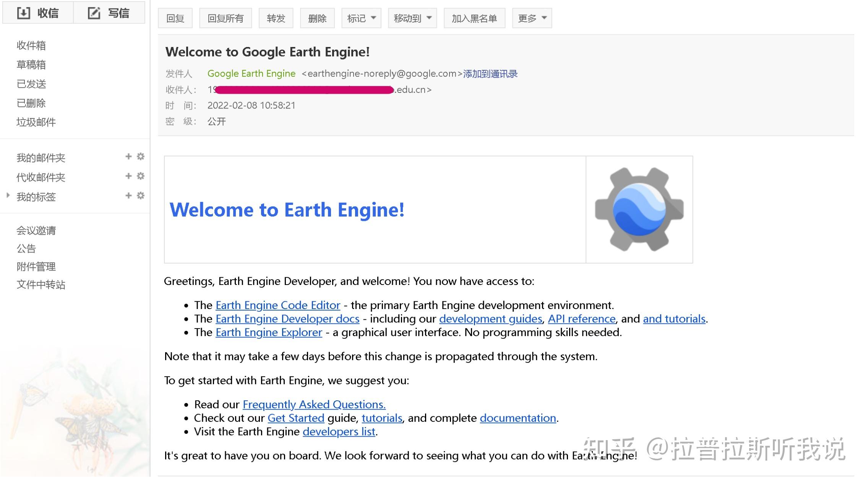
Task: Select 我的邮件夹 in the sidebar
Action: coord(41,158)
